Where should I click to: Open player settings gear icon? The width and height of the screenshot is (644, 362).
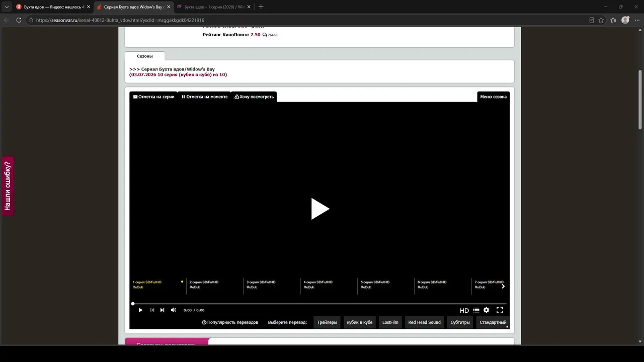[x=487, y=310]
